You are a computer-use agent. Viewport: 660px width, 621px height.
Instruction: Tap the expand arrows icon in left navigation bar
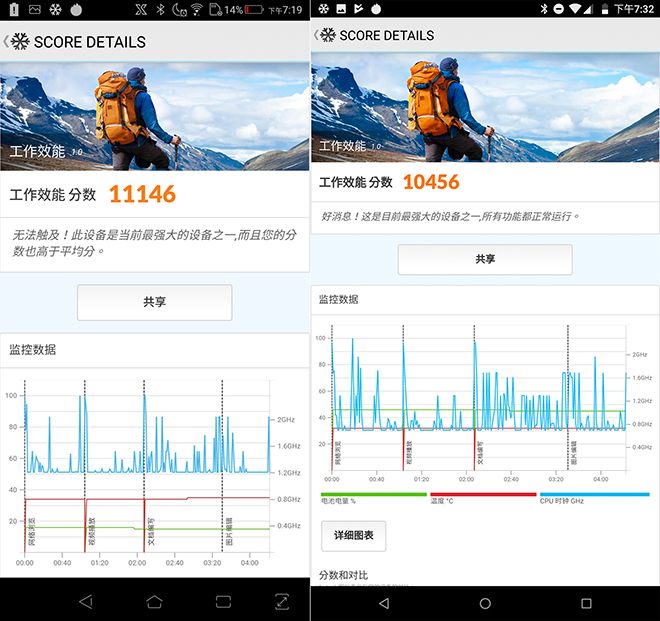coord(282,600)
